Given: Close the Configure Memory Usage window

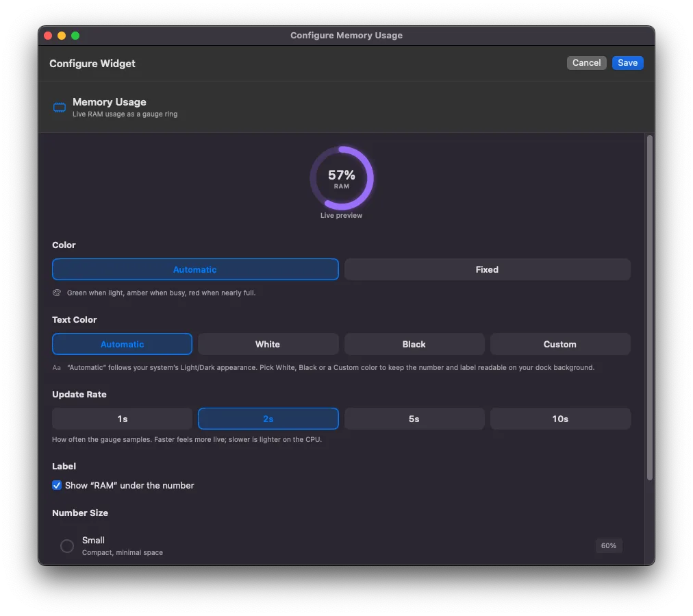Looking at the screenshot, I should (48, 36).
